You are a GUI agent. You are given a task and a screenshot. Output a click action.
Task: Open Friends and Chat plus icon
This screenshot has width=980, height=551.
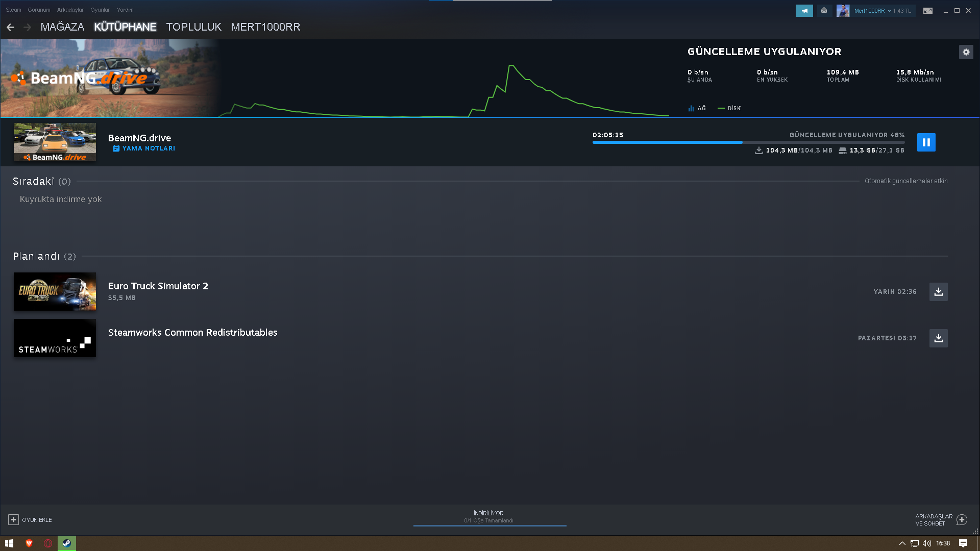click(962, 520)
